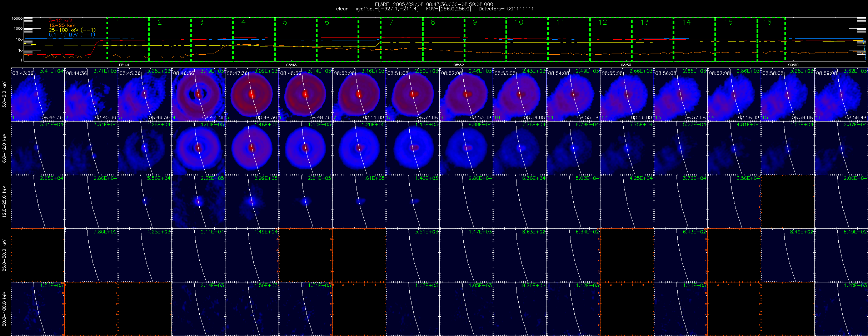Open the 6.0-12.0 keV image with peak 1.48E+05
The image size is (868, 336).
(x=252, y=148)
